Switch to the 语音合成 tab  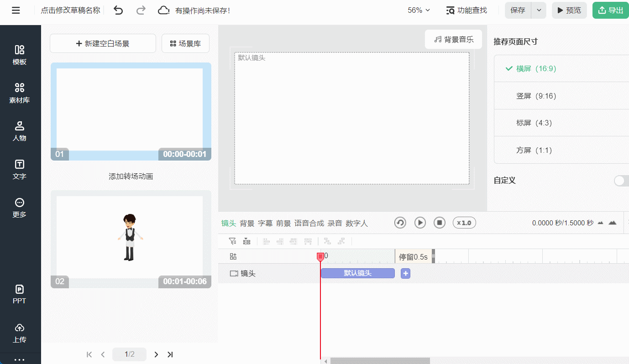pos(309,223)
